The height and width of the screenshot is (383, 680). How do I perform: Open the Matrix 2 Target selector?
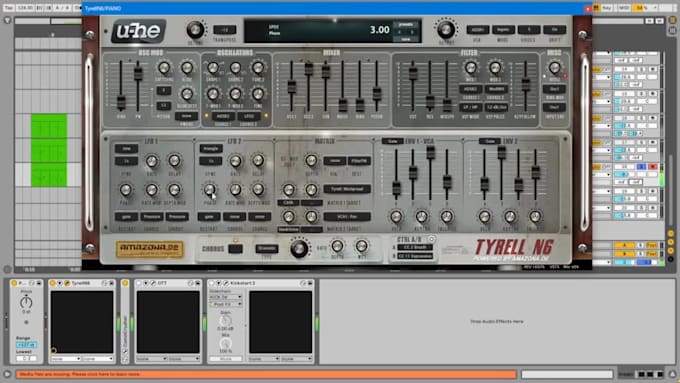pyautogui.click(x=347, y=216)
